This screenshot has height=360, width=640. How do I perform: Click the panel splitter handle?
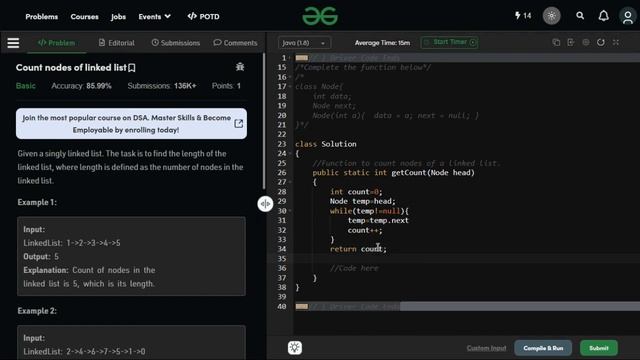(265, 203)
